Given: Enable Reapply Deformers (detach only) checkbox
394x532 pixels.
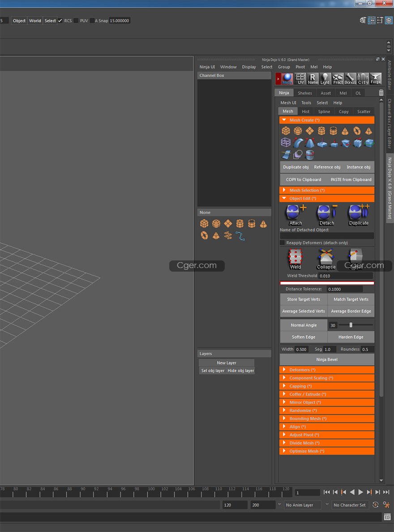Looking at the screenshot, I should pyautogui.click(x=282, y=243).
